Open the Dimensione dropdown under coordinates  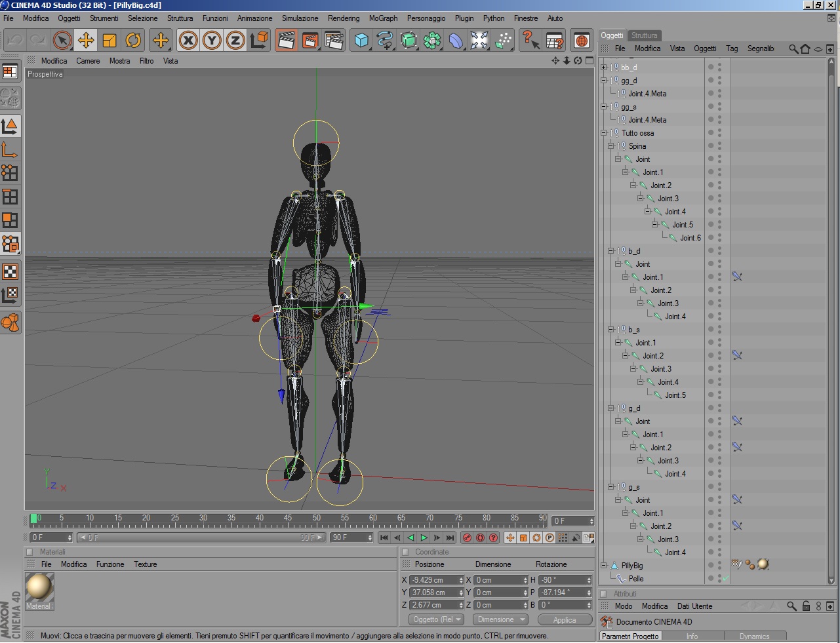(x=501, y=619)
